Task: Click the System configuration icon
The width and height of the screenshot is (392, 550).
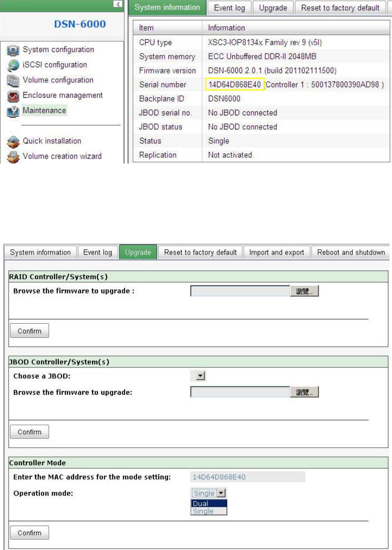Action: [x=13, y=50]
